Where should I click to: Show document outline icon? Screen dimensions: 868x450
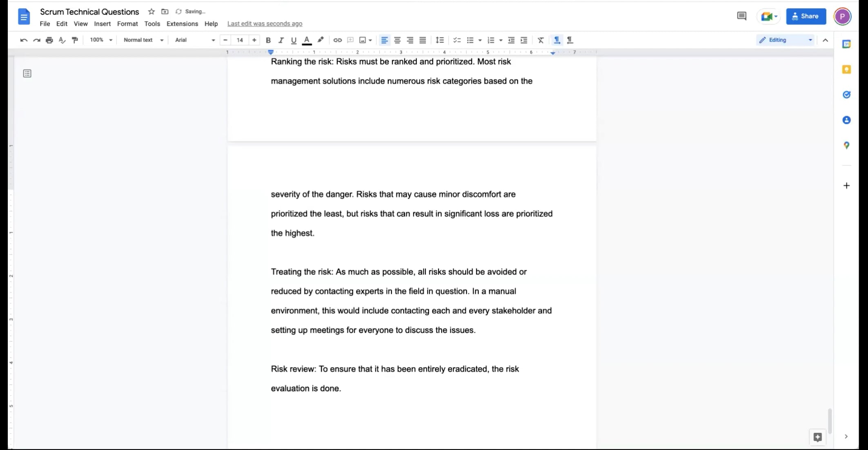(x=27, y=74)
